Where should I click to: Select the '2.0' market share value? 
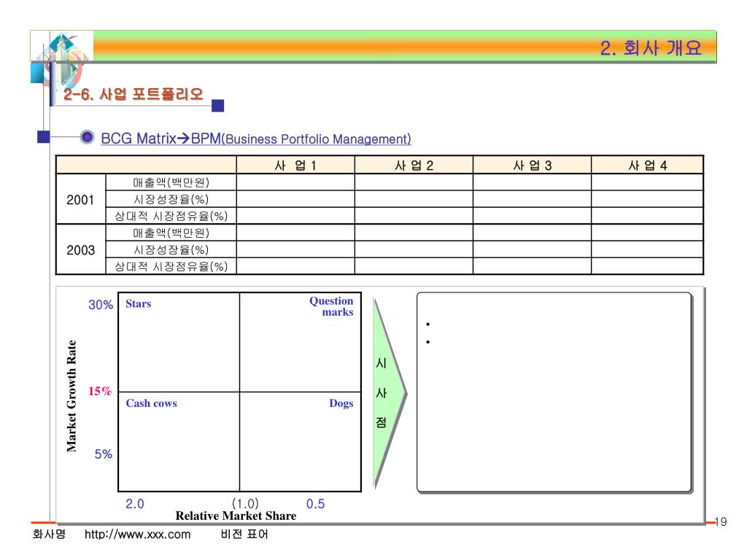[135, 504]
